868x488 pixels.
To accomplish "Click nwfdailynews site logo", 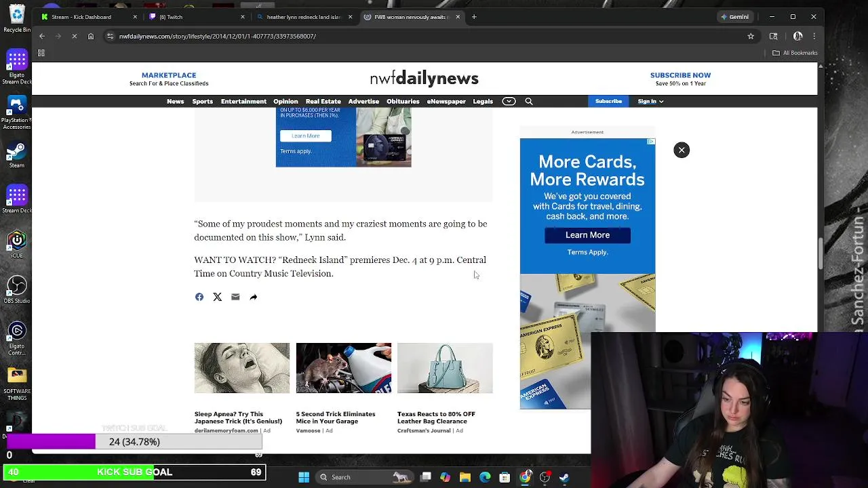I will pyautogui.click(x=425, y=79).
